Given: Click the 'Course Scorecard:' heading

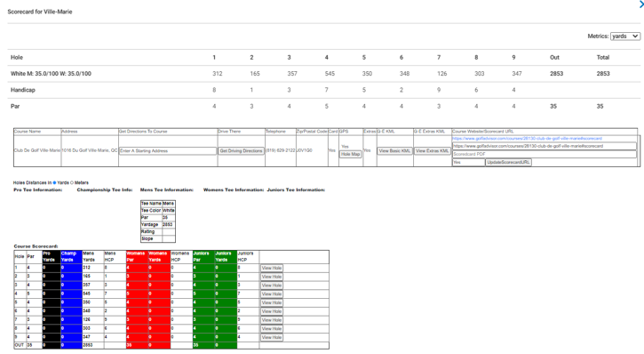Looking at the screenshot, I should [x=36, y=246].
